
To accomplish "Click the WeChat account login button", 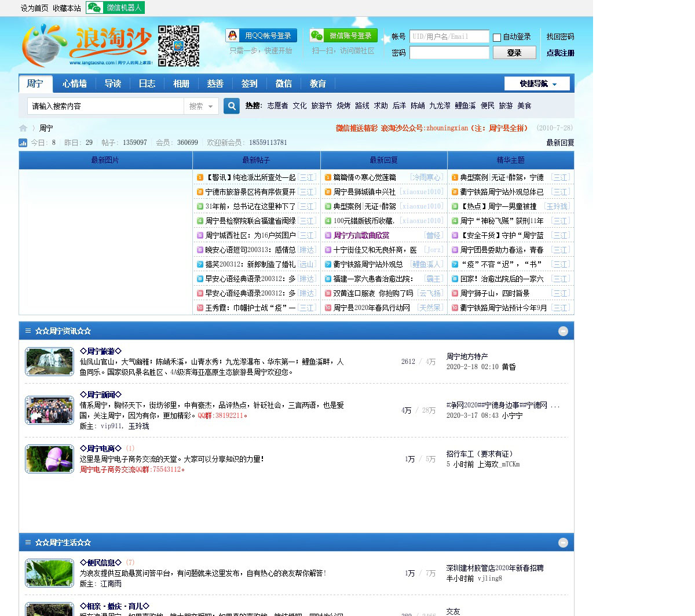I will coord(343,35).
